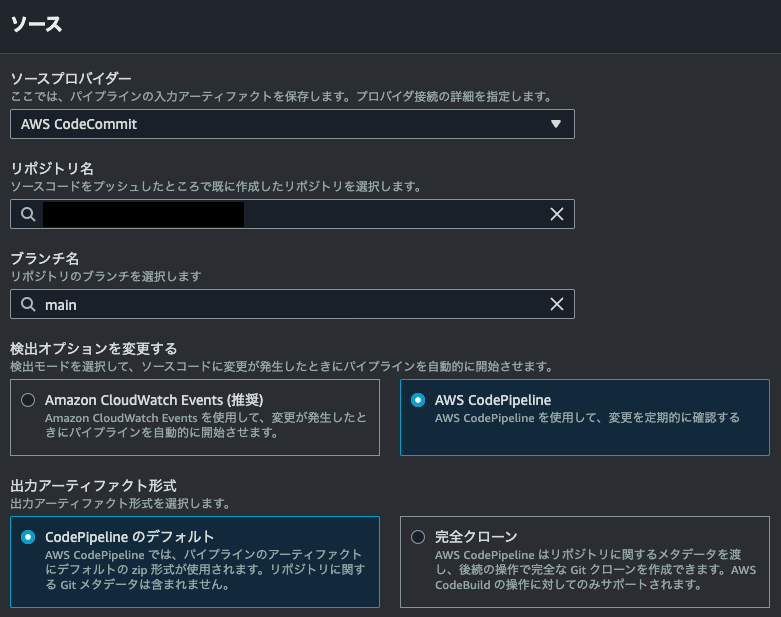781x617 pixels.
Task: Clear the リポジトリ名 field with X icon
Action: 556,214
